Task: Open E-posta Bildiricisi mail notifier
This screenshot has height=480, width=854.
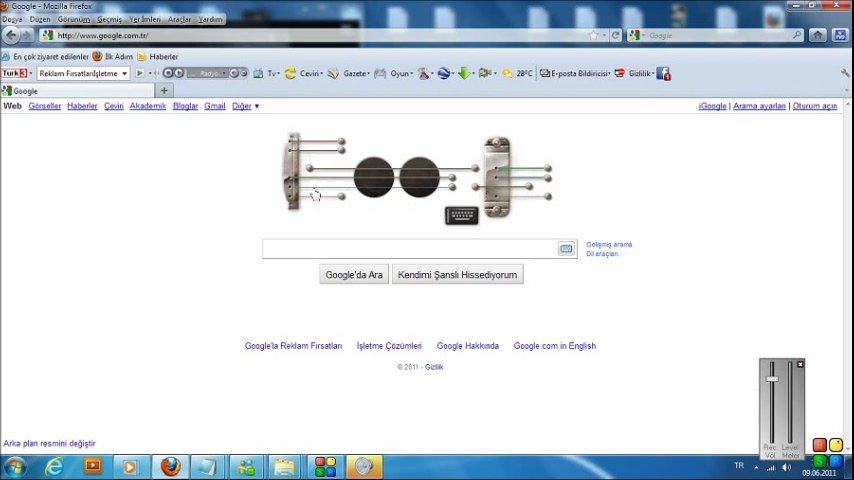Action: click(x=574, y=73)
